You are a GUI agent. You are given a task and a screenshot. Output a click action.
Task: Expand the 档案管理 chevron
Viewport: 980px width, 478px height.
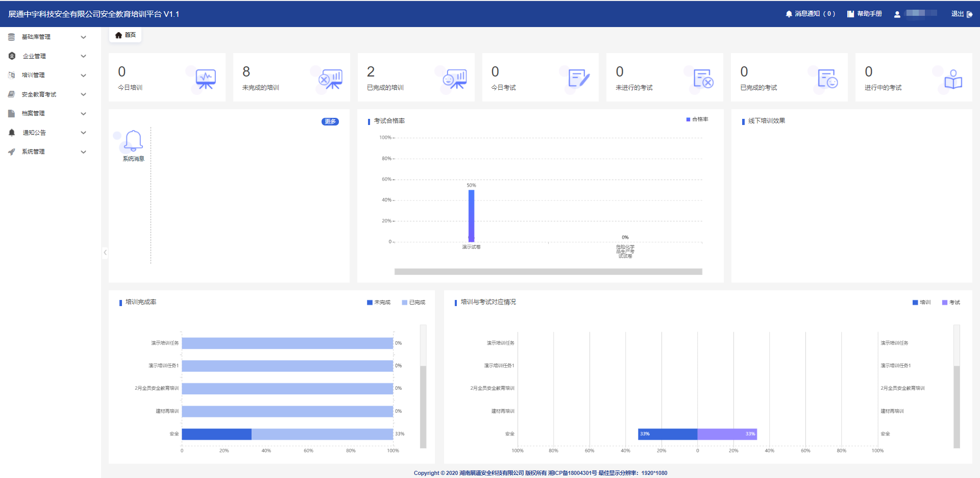pos(84,114)
